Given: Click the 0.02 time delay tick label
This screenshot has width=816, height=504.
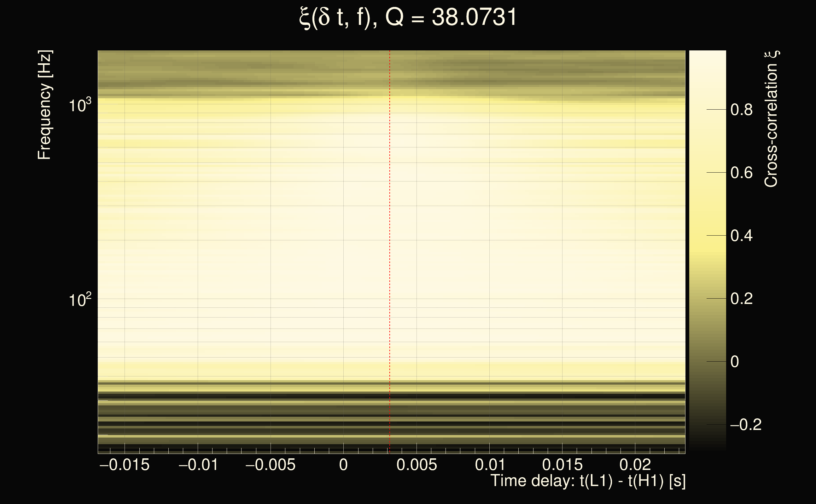Looking at the screenshot, I should click(635, 465).
